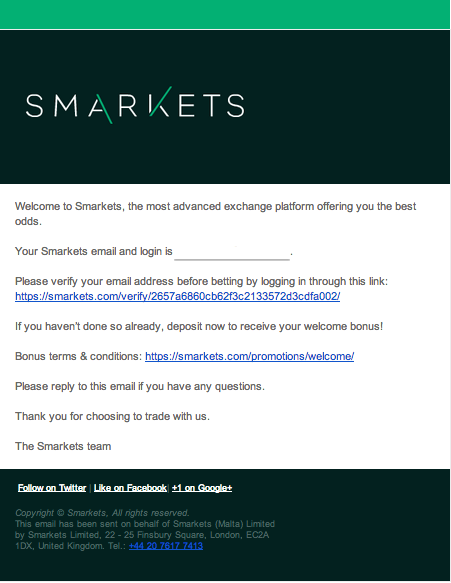Click the Welcome to Smarkets paragraph
This screenshot has width=451, height=583.
click(x=215, y=214)
